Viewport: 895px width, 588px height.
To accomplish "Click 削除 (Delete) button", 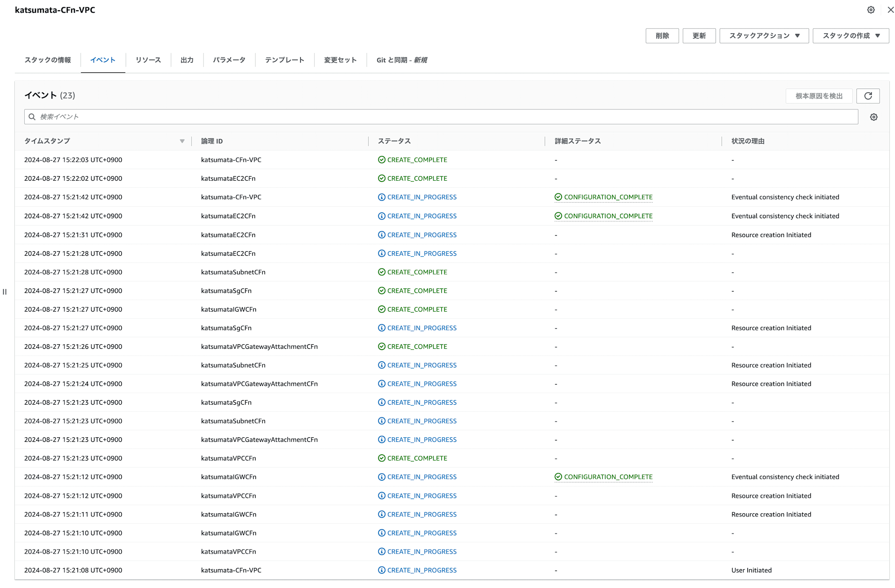I will [x=662, y=36].
